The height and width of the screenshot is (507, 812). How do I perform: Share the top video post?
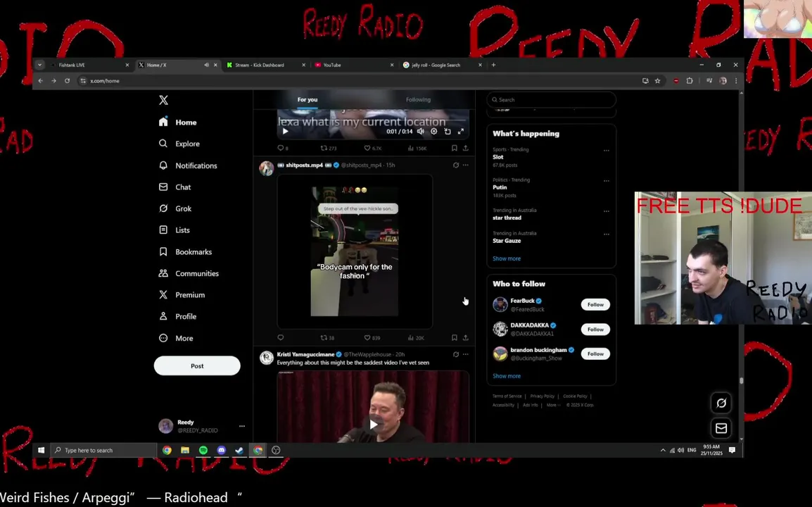point(466,149)
